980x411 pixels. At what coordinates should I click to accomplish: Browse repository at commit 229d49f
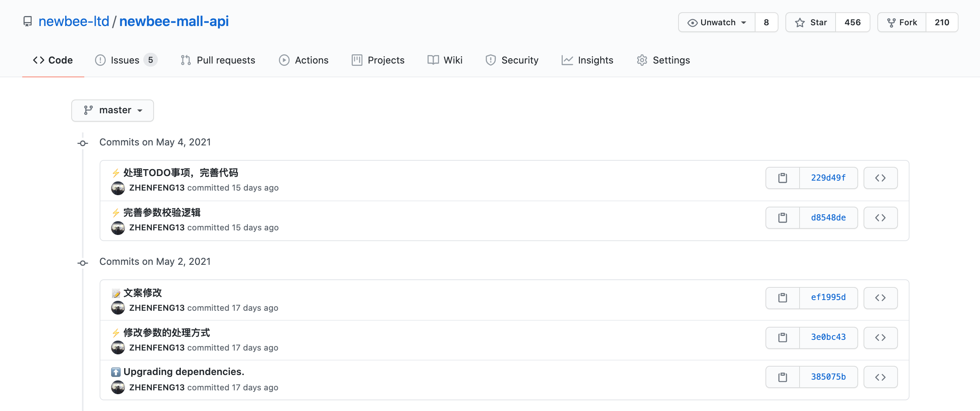[880, 178]
